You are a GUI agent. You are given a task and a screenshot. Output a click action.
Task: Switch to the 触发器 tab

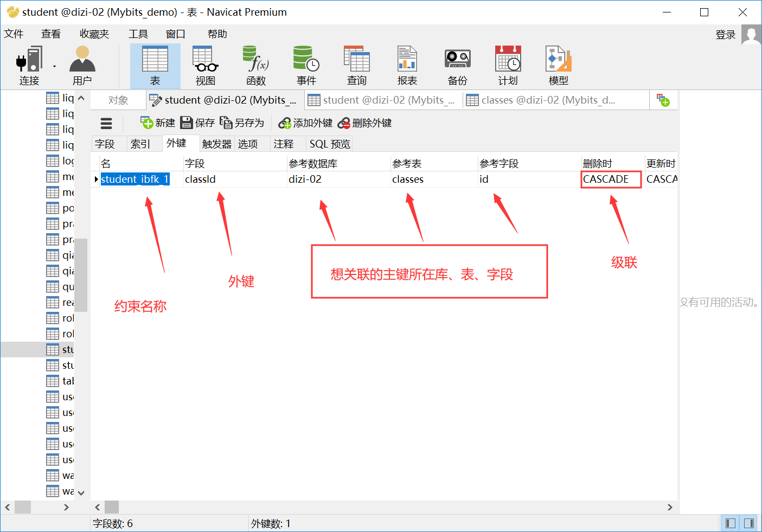tap(217, 144)
